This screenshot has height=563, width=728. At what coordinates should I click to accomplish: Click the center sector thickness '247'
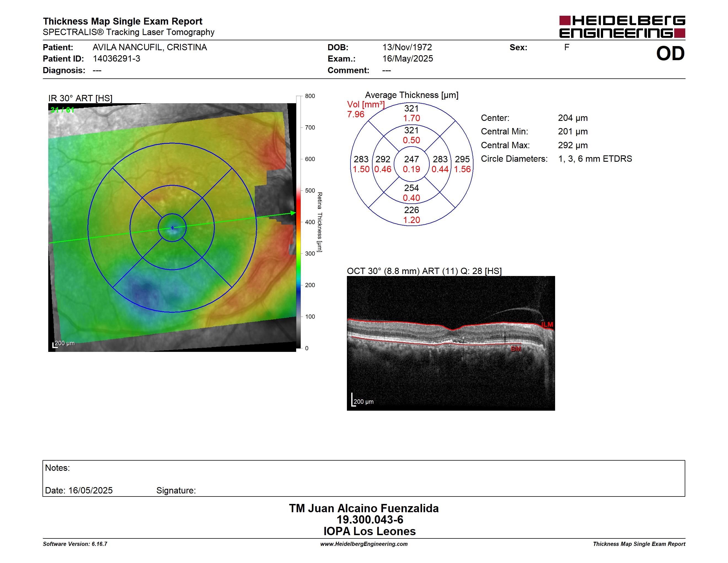coord(411,160)
